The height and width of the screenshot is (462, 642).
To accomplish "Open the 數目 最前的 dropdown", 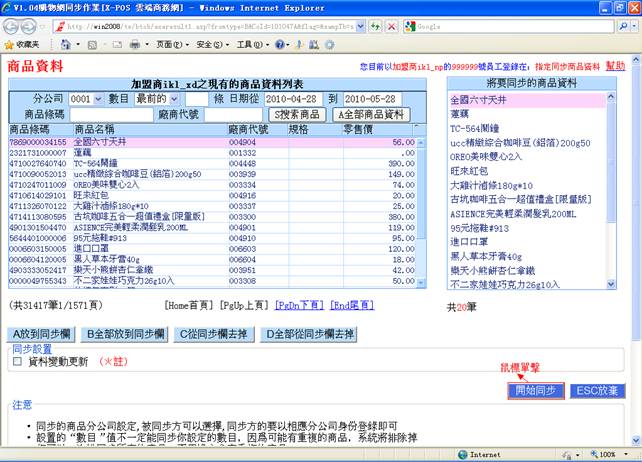I will pyautogui.click(x=157, y=100).
